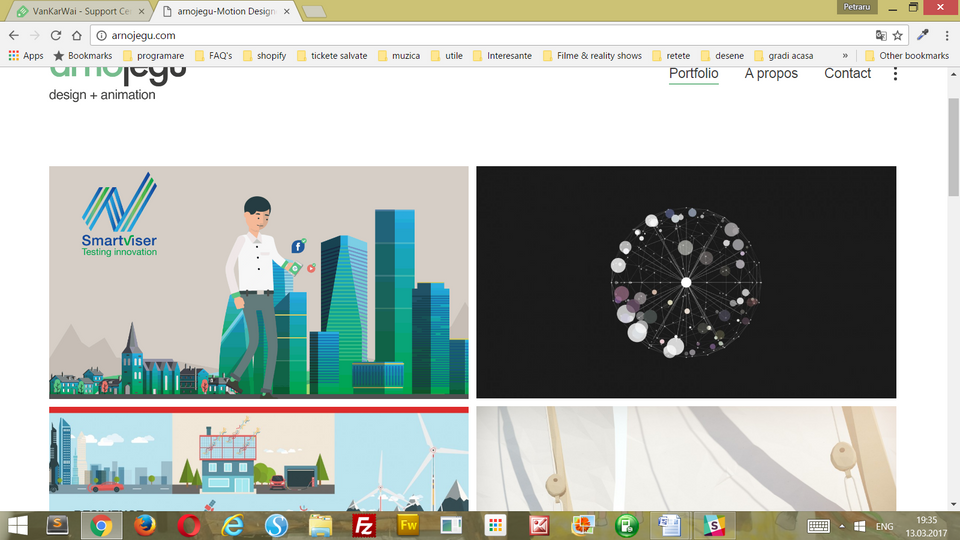
Task: Open the shopify bookmarks folder
Action: click(263, 56)
